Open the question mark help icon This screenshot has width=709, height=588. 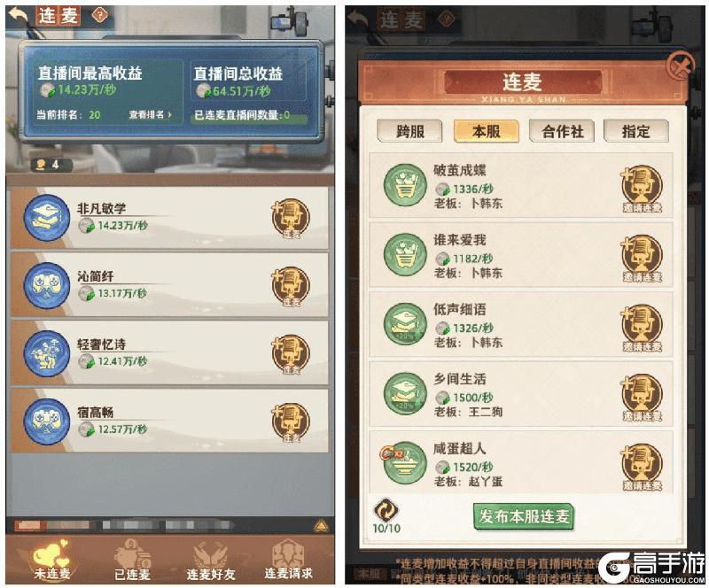point(100,15)
